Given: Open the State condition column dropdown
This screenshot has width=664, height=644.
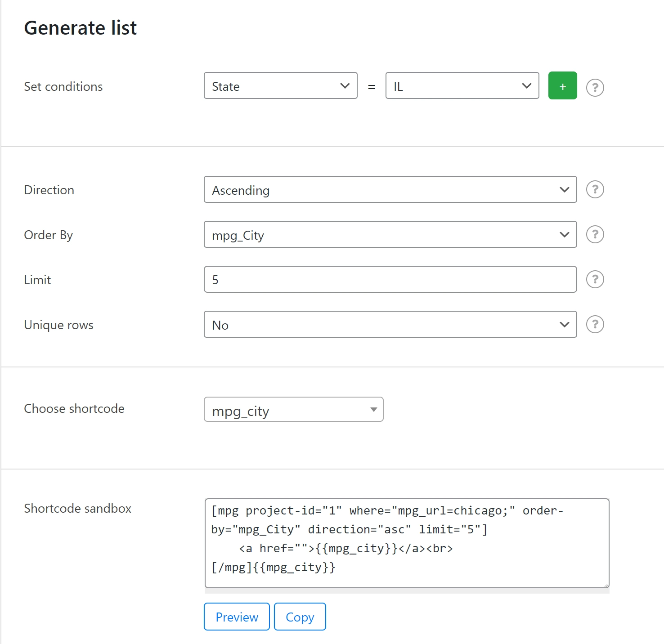Looking at the screenshot, I should 281,85.
